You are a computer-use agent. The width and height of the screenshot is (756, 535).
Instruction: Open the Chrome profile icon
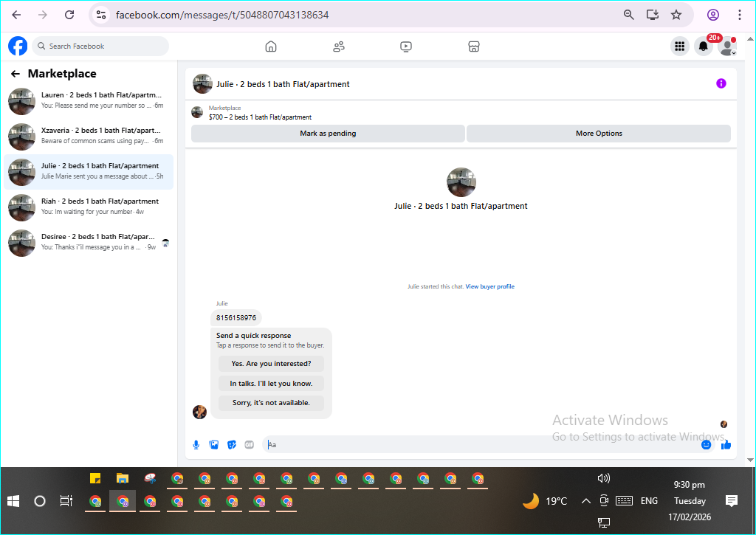713,15
